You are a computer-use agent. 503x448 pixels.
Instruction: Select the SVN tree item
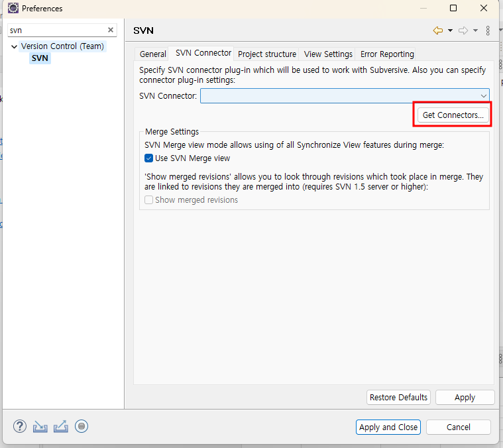[40, 58]
